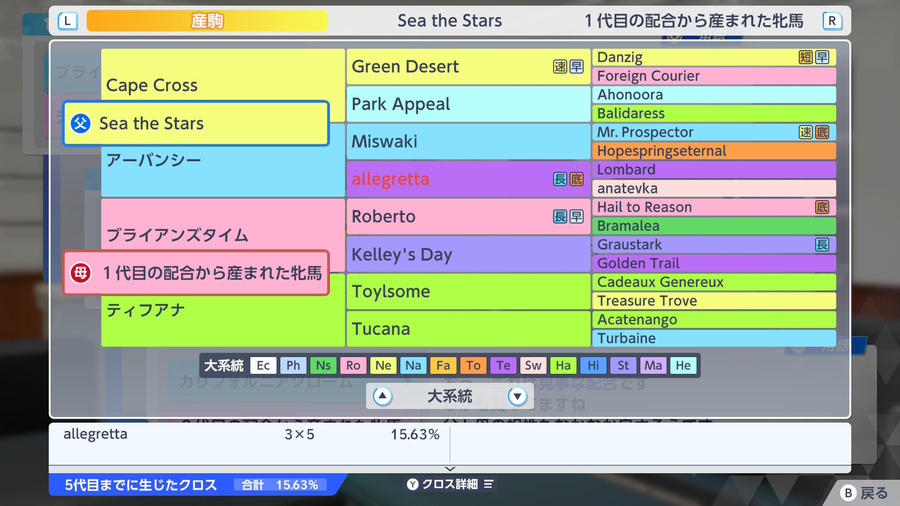Click the B button icon next to 戻る
Screen dimensions: 900x506
[x=848, y=493]
